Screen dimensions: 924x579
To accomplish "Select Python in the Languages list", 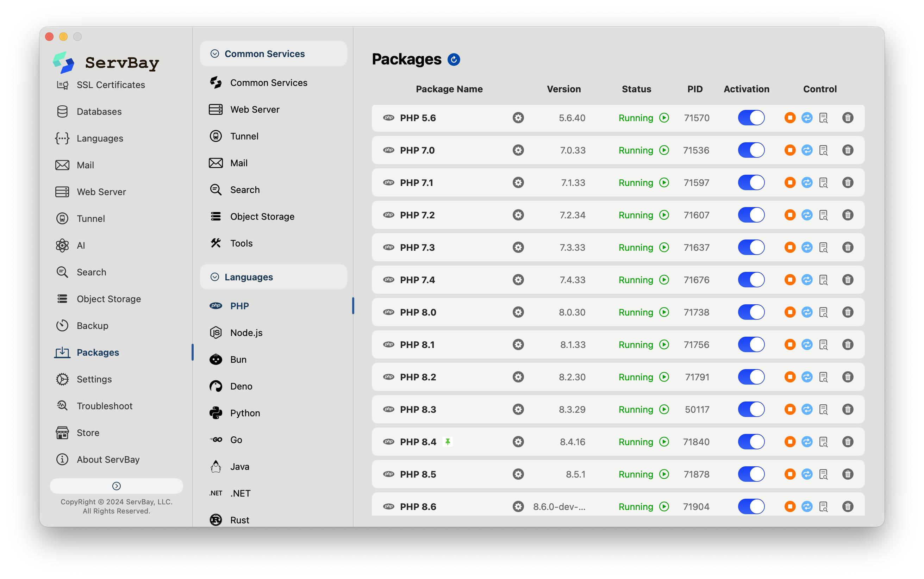I will pos(235,413).
